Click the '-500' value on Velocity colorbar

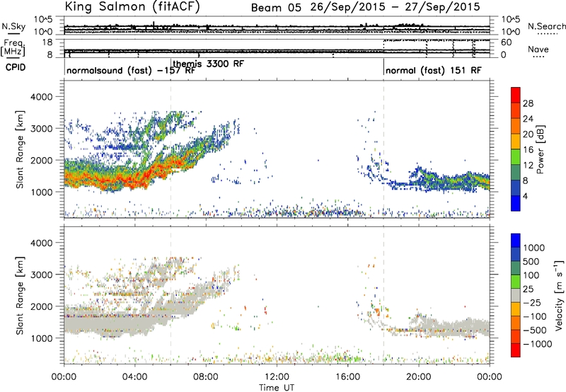coord(535,330)
